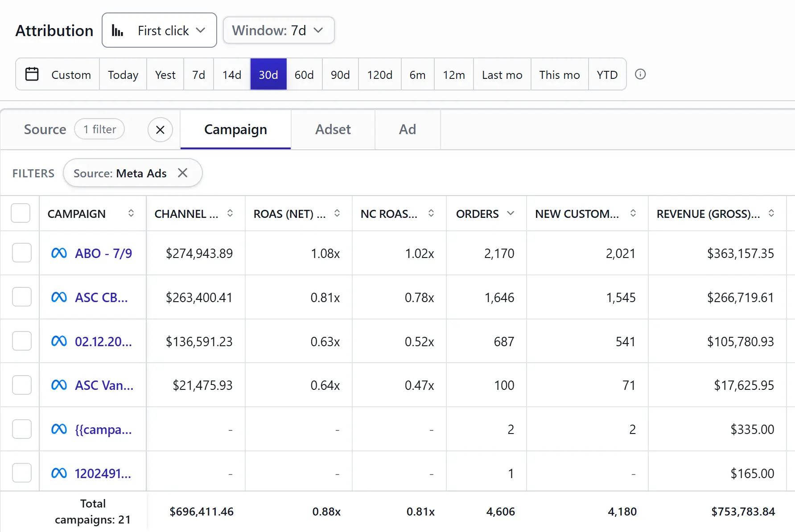Screen dimensions: 795x532
Task: Click the calendar icon next to Custom
Action: pos(32,74)
